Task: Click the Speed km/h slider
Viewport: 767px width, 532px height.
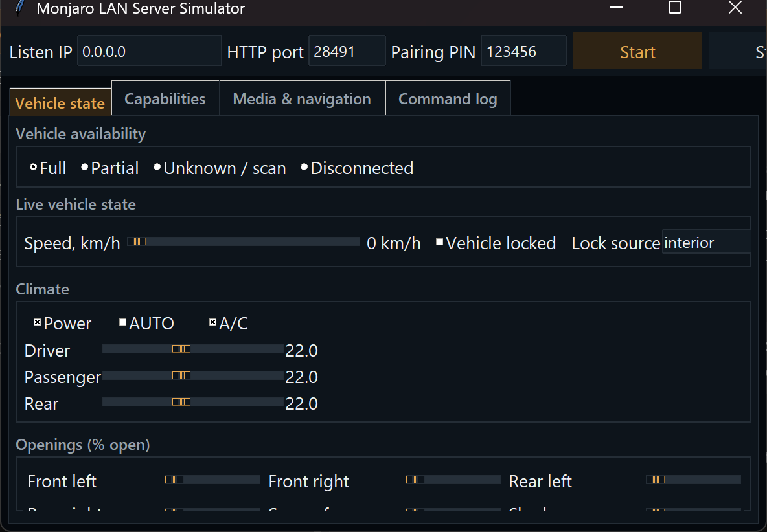Action: point(243,241)
